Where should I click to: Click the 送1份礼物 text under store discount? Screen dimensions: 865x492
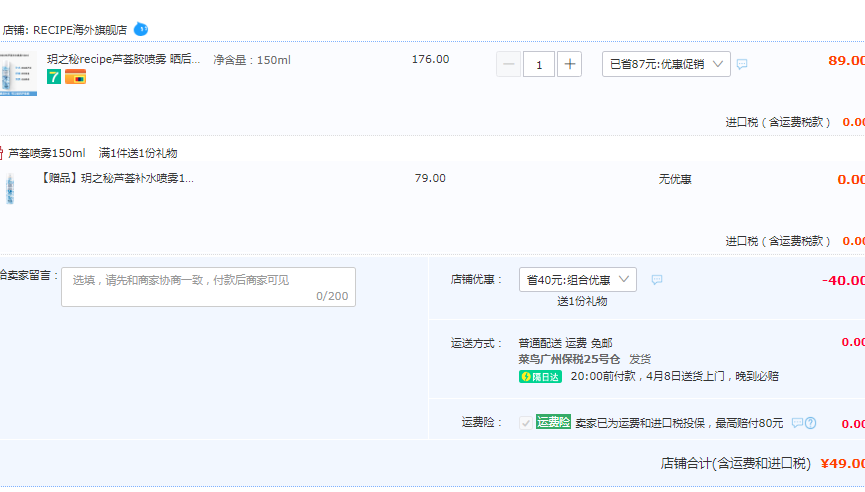pyautogui.click(x=582, y=301)
